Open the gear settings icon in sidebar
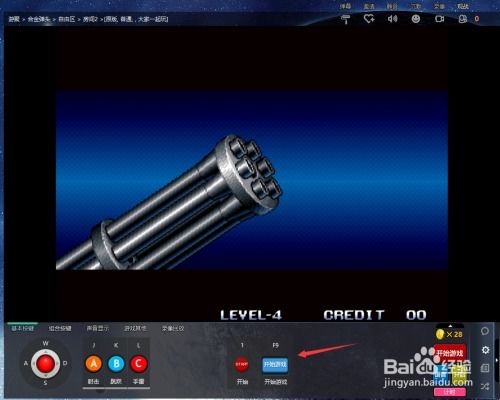The image size is (500, 400). coord(485,350)
